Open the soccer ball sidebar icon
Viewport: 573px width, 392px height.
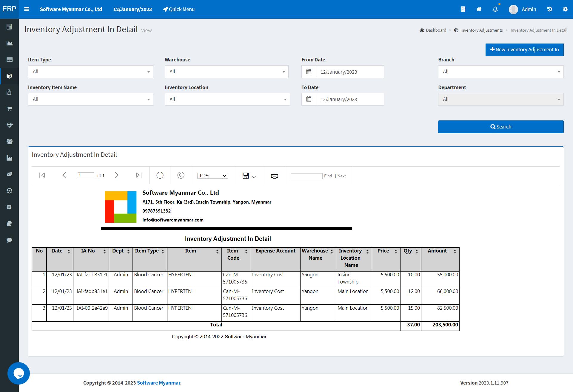(x=9, y=191)
